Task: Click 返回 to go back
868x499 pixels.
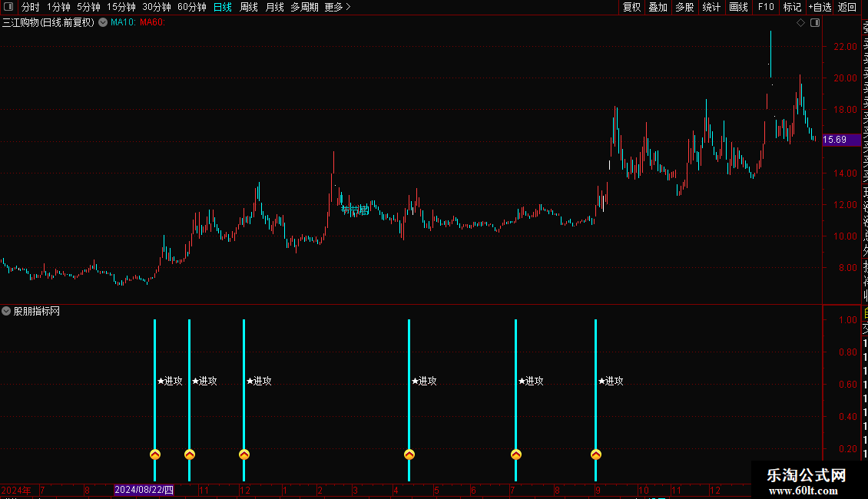Action: pyautogui.click(x=847, y=7)
